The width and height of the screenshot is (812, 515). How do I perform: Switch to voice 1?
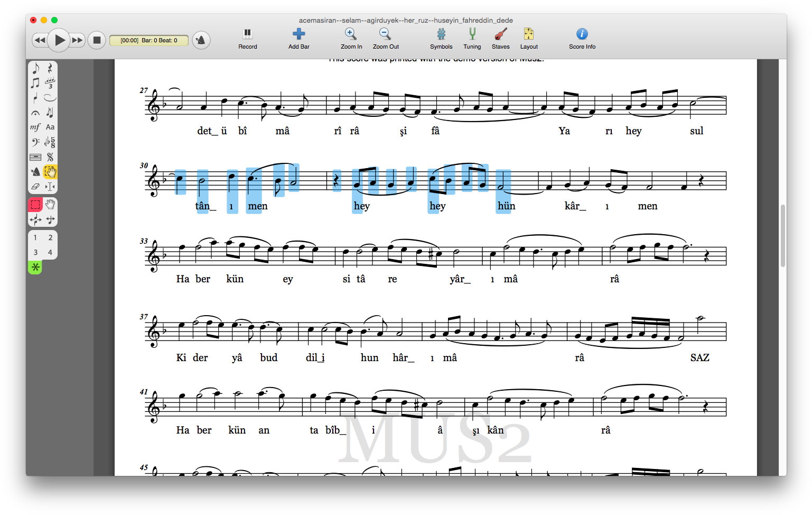(x=35, y=237)
